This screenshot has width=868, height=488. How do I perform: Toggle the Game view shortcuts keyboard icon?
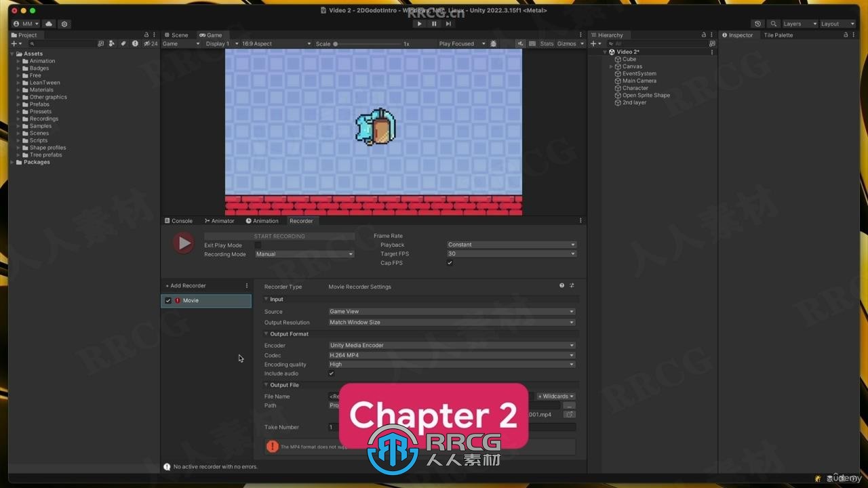click(532, 43)
